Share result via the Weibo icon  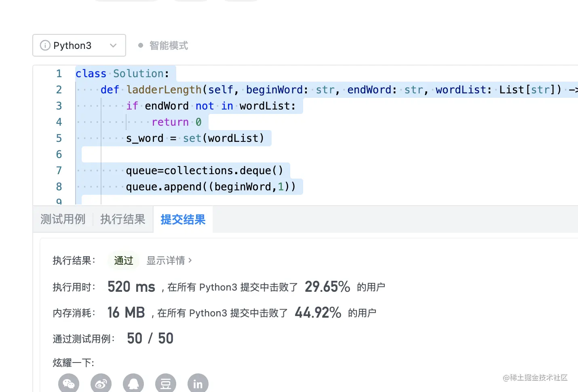(101, 384)
